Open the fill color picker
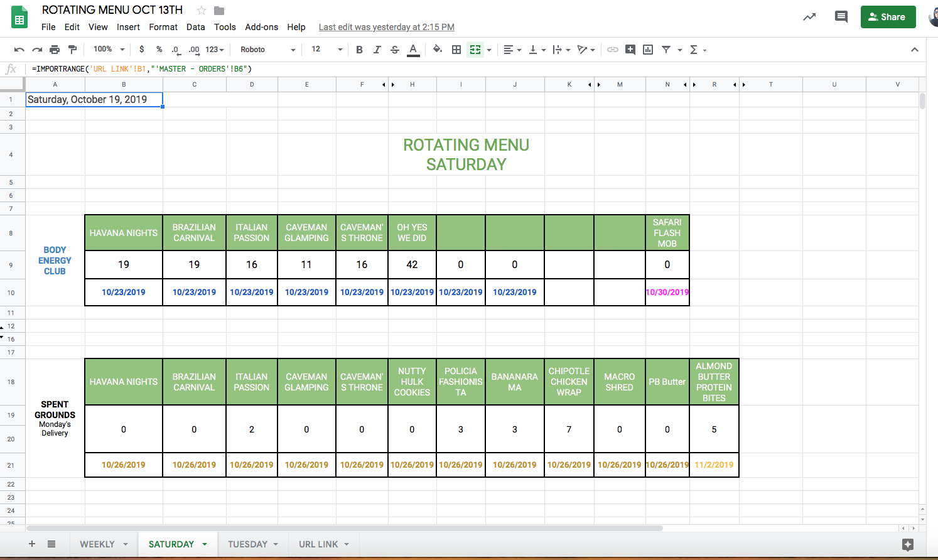 (x=438, y=50)
